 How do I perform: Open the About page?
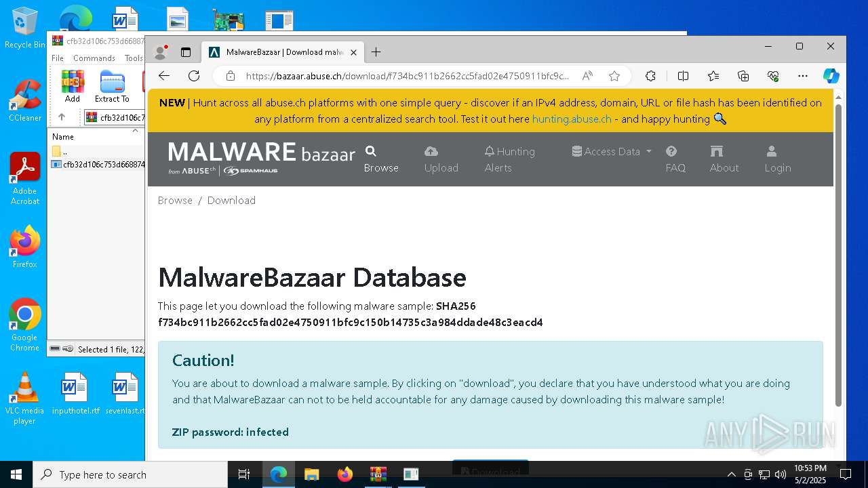724,159
